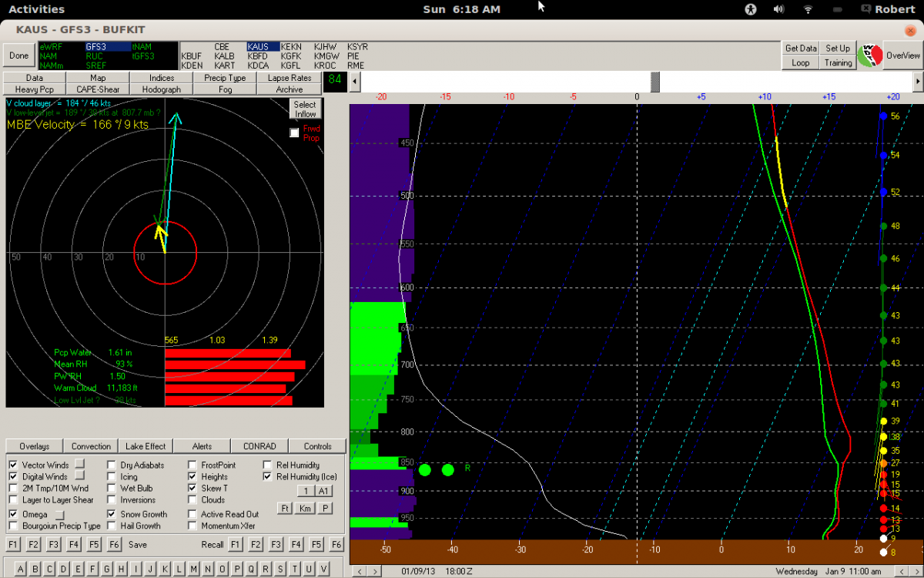The width and height of the screenshot is (924, 578).
Task: Select station KBUF
Action: 192,56
